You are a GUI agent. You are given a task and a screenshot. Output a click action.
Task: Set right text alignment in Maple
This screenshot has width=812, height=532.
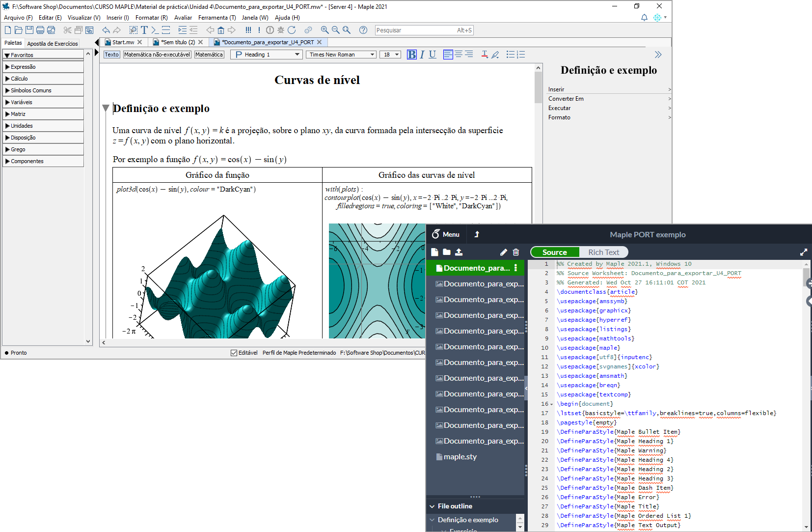(x=469, y=55)
